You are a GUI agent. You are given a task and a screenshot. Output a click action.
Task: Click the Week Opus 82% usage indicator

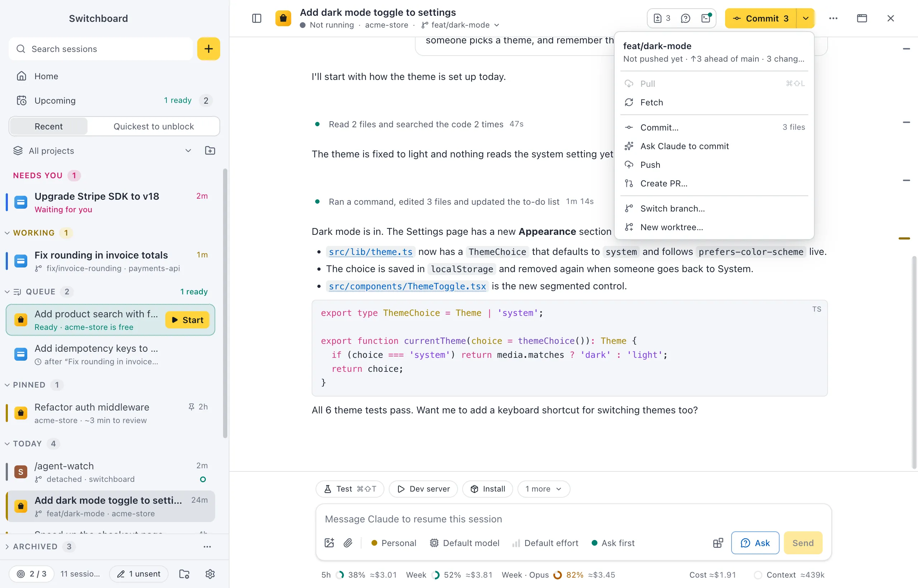[558, 575]
